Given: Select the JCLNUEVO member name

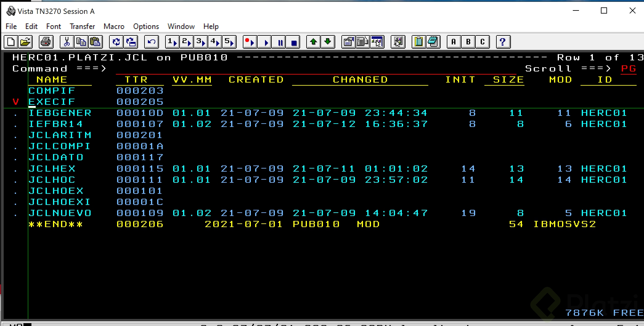Looking at the screenshot, I should 60,213.
